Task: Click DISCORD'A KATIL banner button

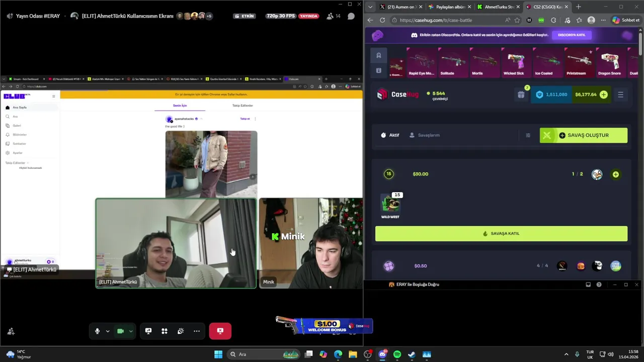Action: coord(572,35)
